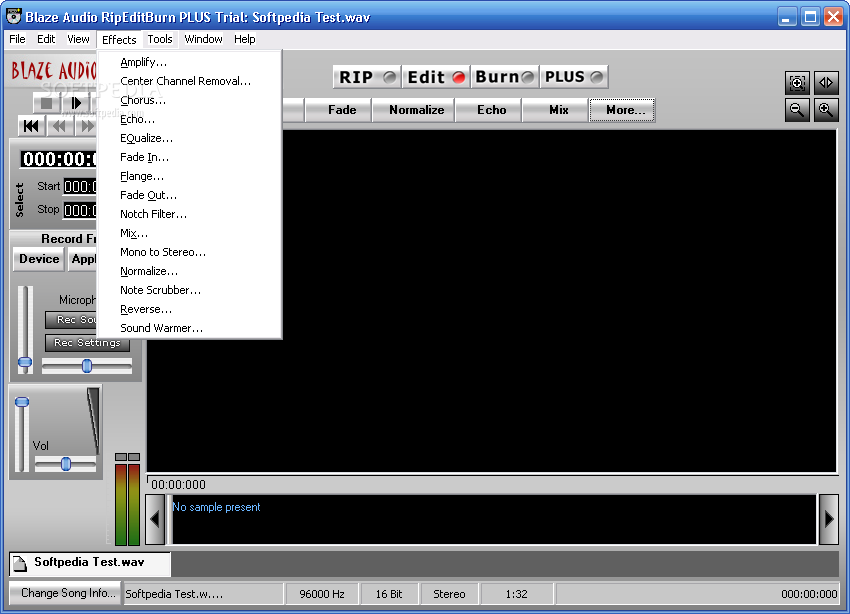Screen dimensions: 850x614
Task: Zoom in the waveform view
Action: (x=826, y=110)
